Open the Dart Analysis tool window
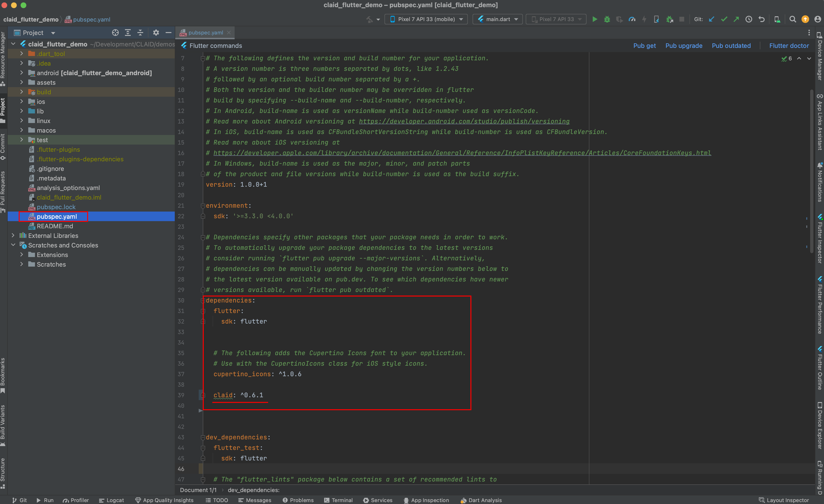Viewport: 824px width, 504px height. pyautogui.click(x=481, y=500)
